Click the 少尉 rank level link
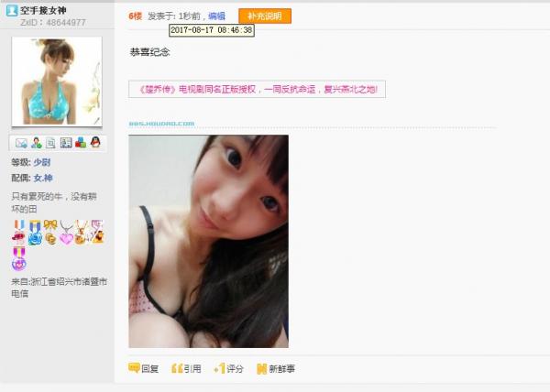550x392 pixels. tap(42, 162)
